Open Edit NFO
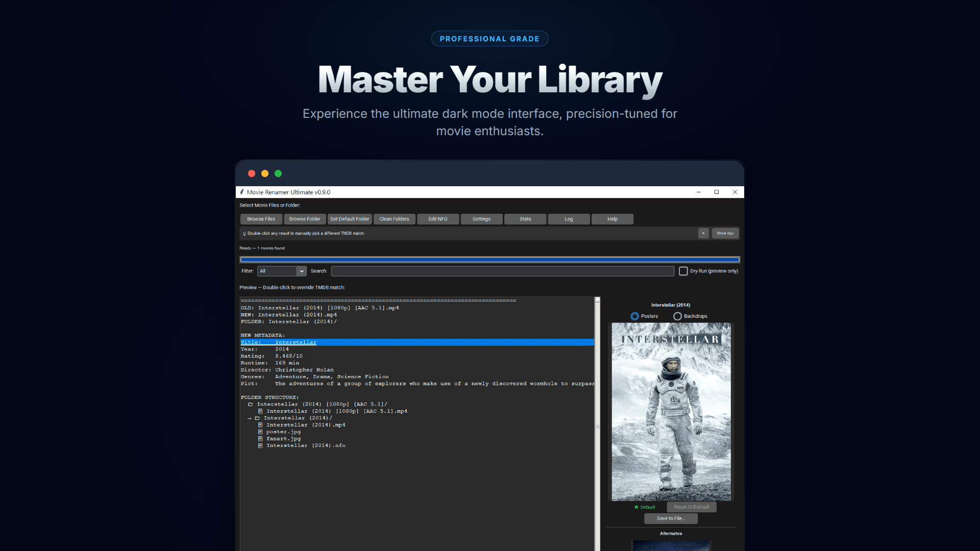980x551 pixels. coord(437,219)
